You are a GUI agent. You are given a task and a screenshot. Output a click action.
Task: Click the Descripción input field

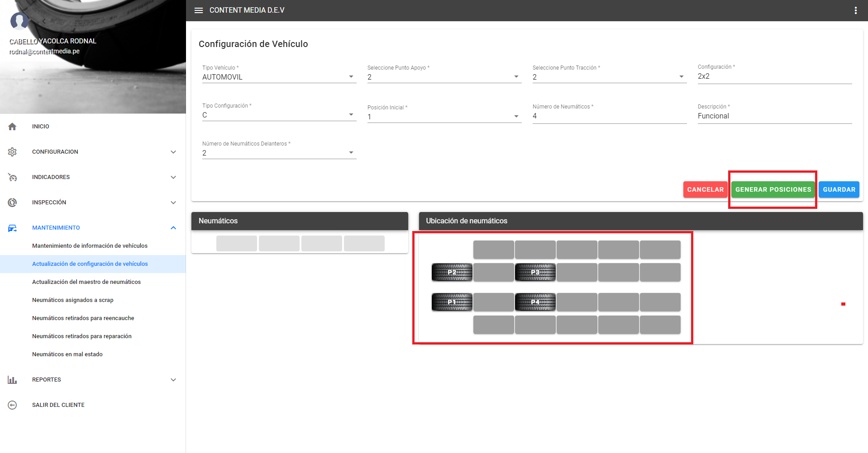774,116
